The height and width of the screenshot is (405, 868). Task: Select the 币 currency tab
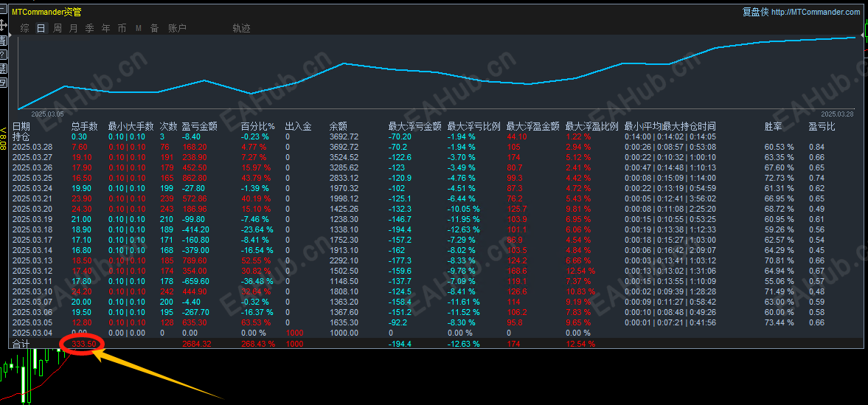click(122, 28)
